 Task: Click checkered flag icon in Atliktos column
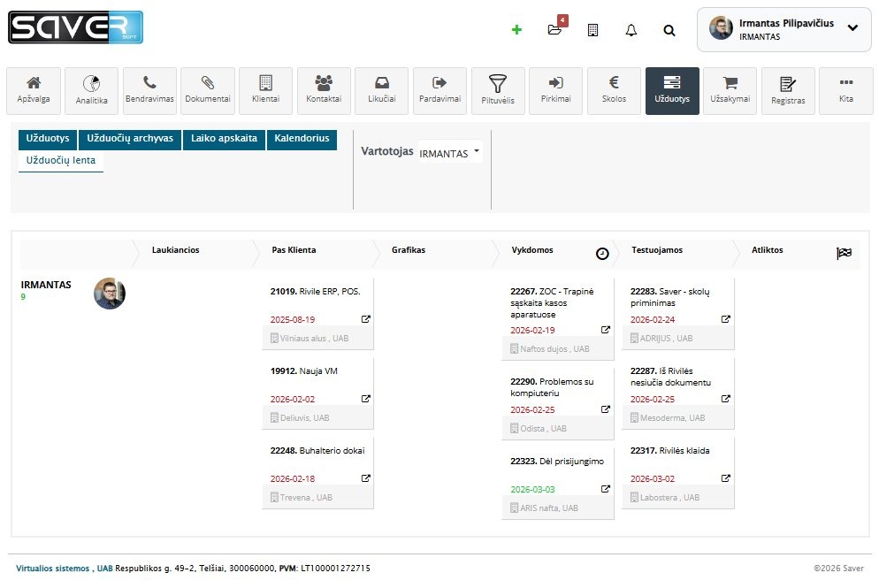844,254
